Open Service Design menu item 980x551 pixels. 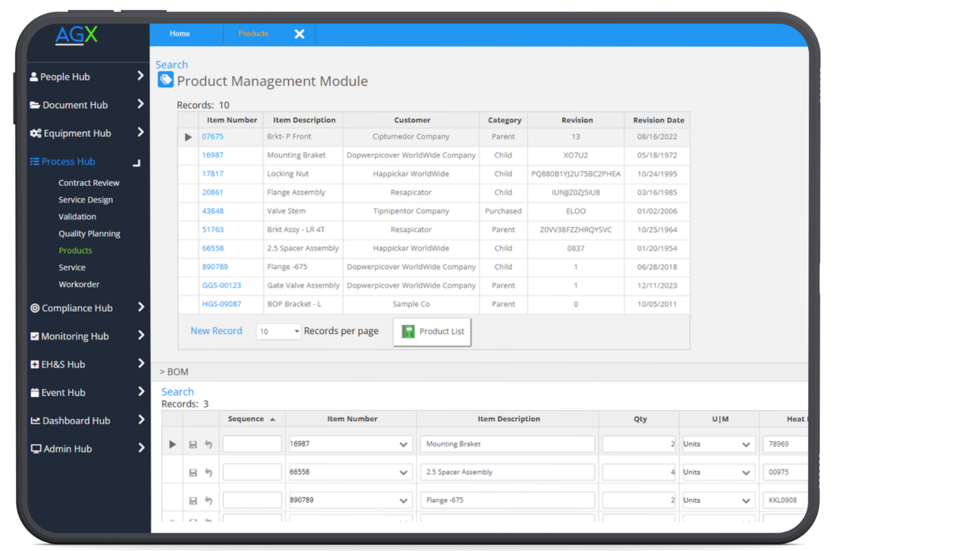[x=86, y=200]
